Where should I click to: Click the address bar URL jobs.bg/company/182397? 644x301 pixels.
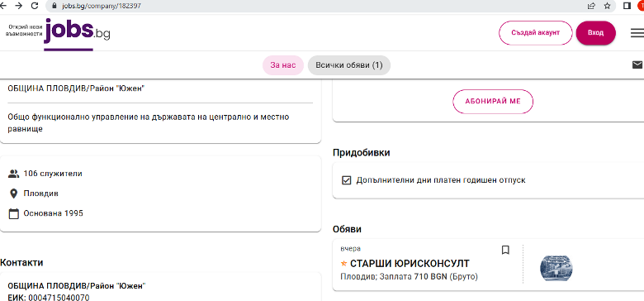tap(102, 6)
